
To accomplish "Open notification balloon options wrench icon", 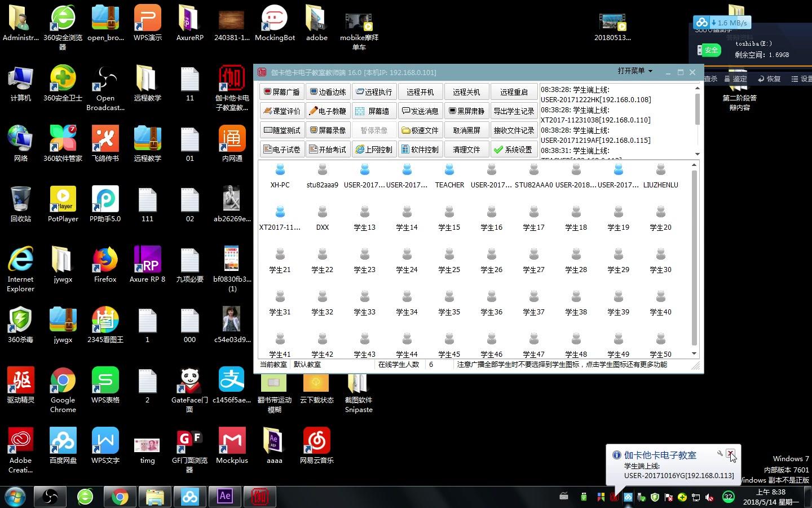I will pos(720,453).
